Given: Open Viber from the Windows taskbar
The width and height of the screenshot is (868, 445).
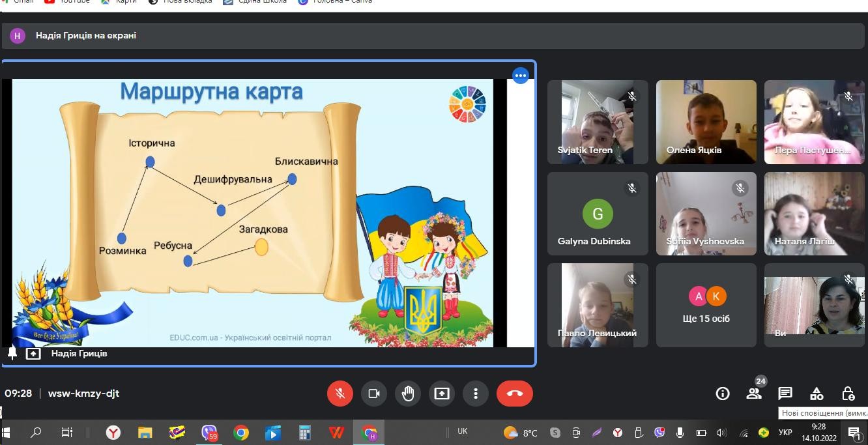Looking at the screenshot, I should pos(209,433).
